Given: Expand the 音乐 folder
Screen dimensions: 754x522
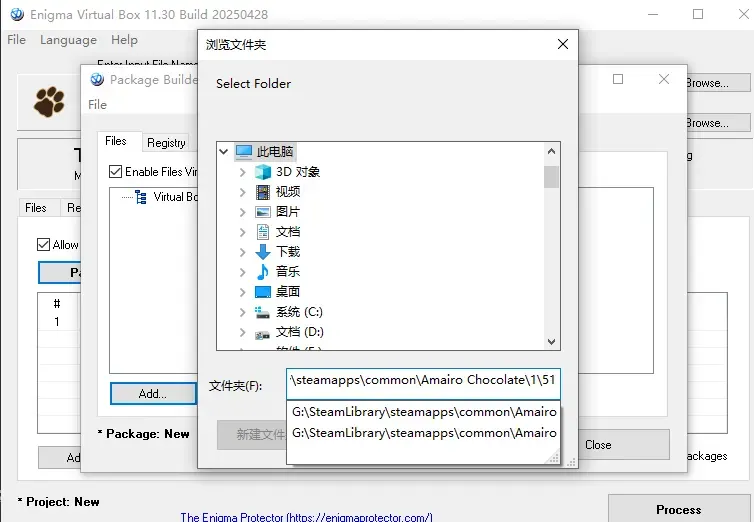Looking at the screenshot, I should pos(243,272).
